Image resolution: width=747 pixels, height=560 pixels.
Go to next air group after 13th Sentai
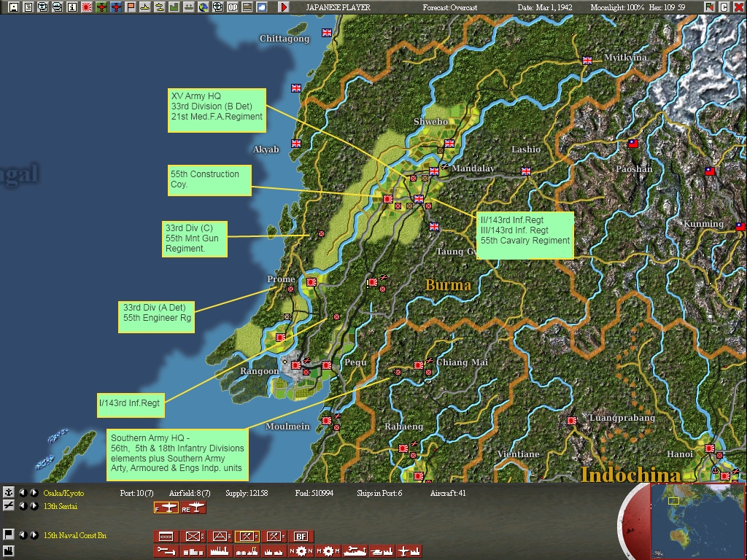tap(34, 506)
